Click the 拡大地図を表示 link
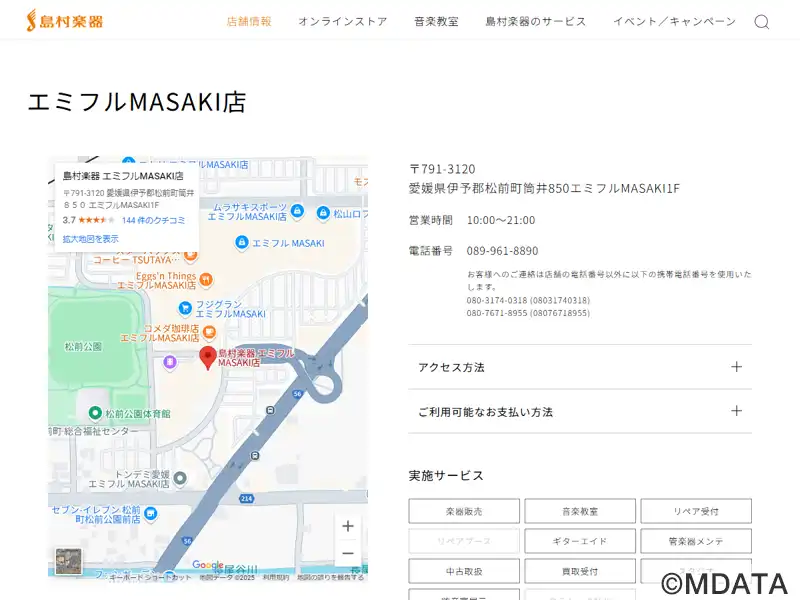Screen dimensions: 800x600 point(90,239)
